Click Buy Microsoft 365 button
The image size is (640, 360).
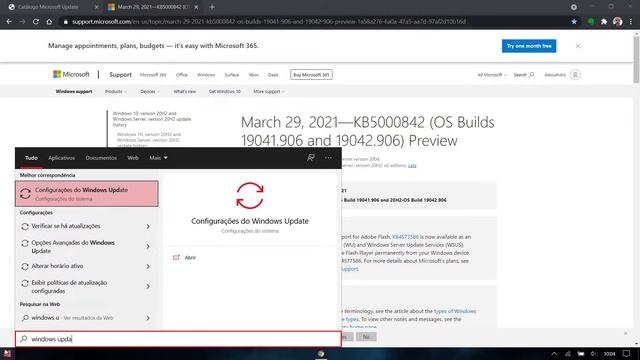click(311, 75)
